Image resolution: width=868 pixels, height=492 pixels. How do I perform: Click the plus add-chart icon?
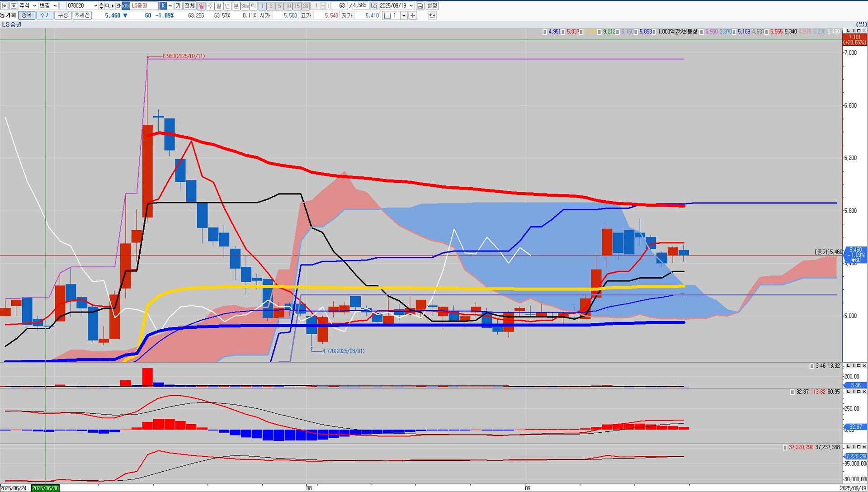413,15
